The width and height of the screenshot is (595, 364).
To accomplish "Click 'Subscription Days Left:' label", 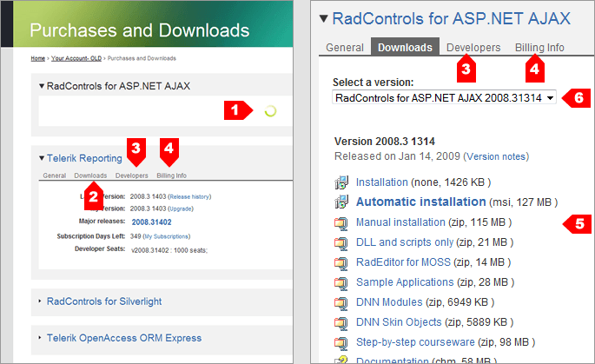I will tap(90, 236).
